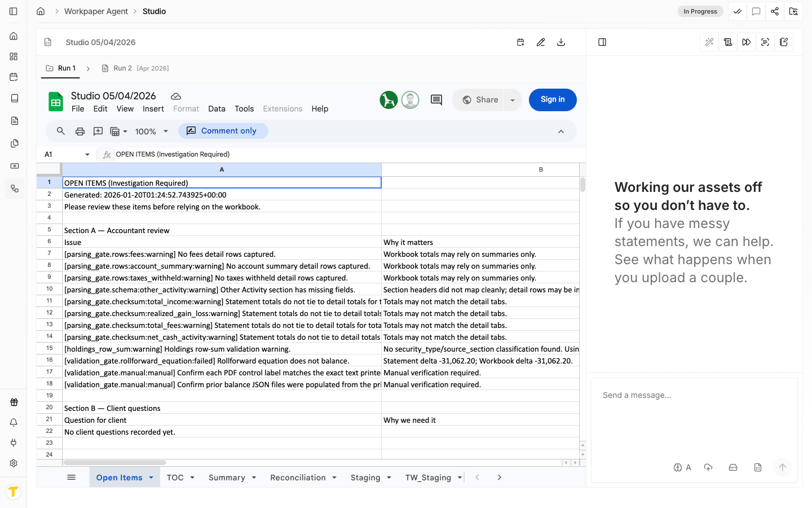Click the horizontal scrollbar of the sheet
Screen dimensions: 812x508
tap(114, 463)
